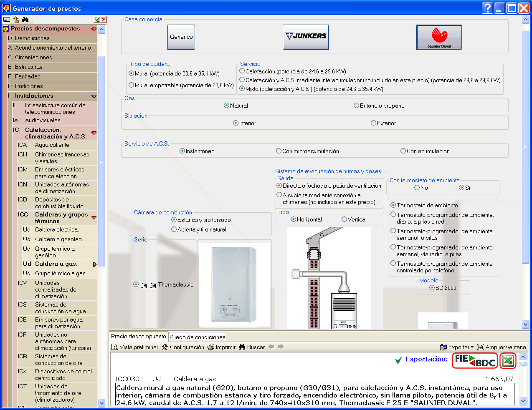This screenshot has height=410, width=532.
Task: Click the second document icon beside Themaclassic
Action: pos(153,285)
